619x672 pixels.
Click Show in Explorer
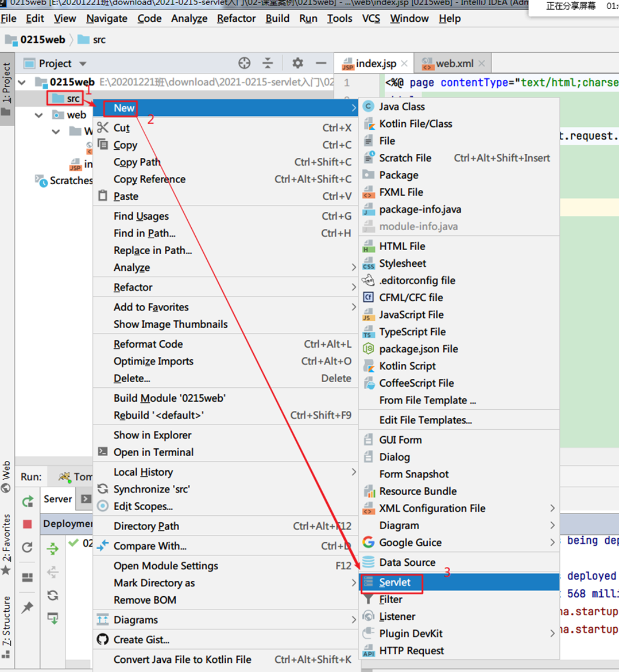pyautogui.click(x=226, y=436)
